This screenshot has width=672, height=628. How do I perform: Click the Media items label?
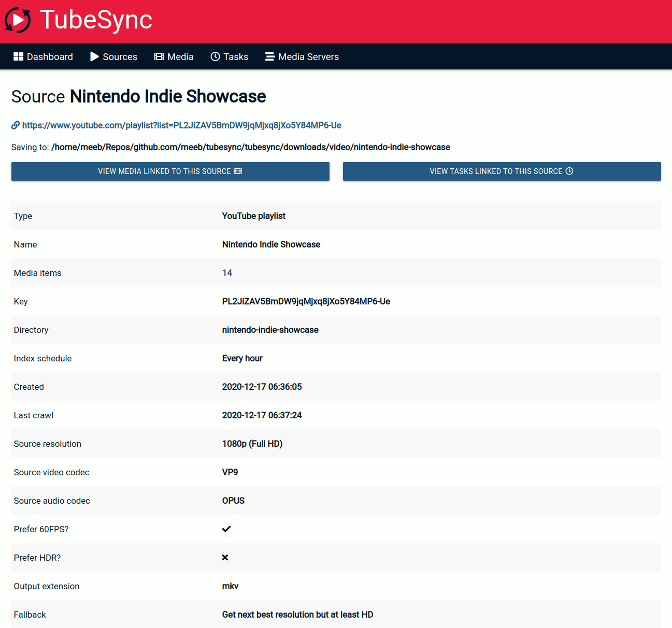(x=38, y=273)
